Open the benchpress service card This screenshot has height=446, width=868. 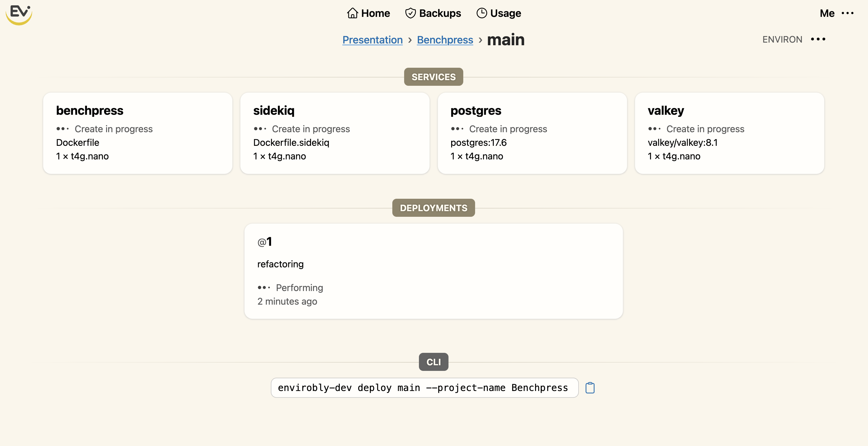point(137,133)
